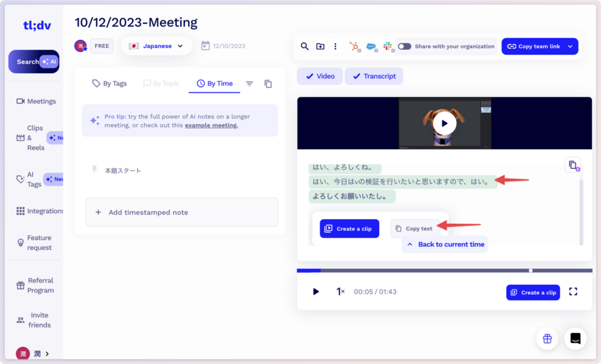This screenshot has width=601, height=364.
Task: Click Add timestamped note field
Action: [182, 212]
